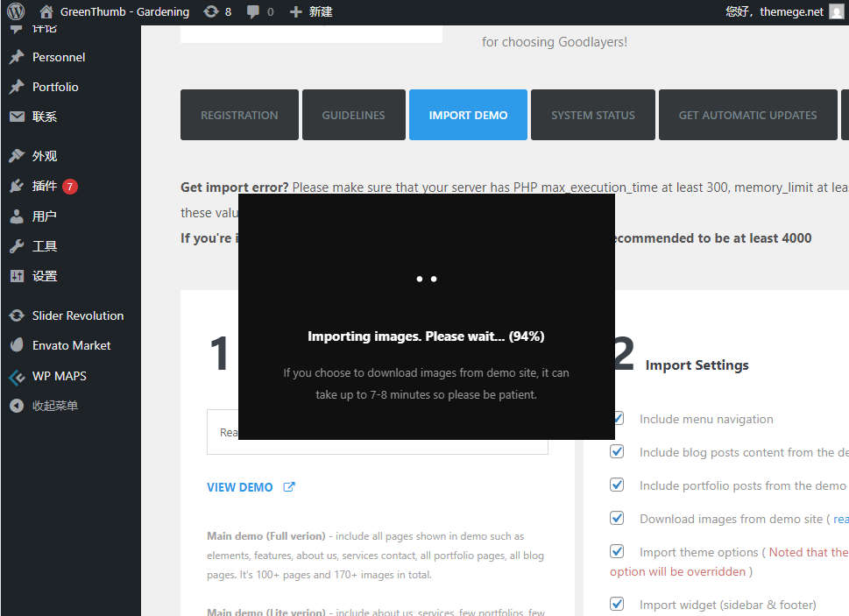Click the Personnel pin icon in sidebar

[x=17, y=57]
